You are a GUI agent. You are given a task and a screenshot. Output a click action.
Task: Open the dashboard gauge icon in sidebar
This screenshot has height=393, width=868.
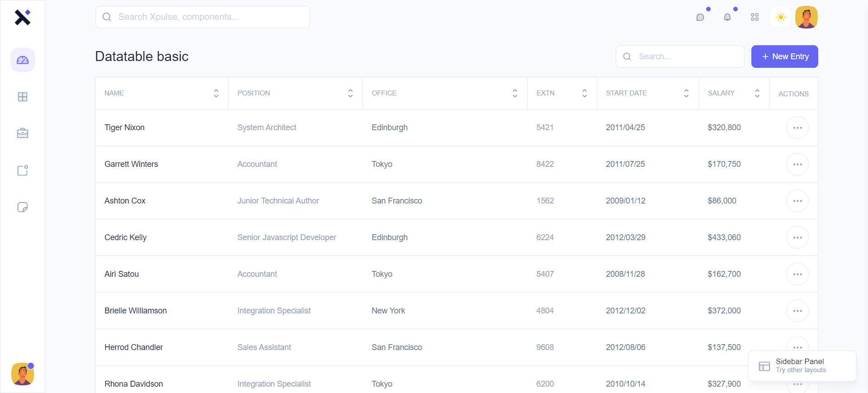[x=23, y=60]
